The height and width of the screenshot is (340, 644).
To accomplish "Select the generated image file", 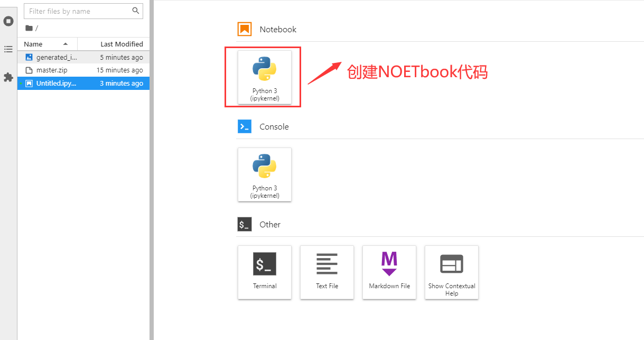I will [x=57, y=57].
